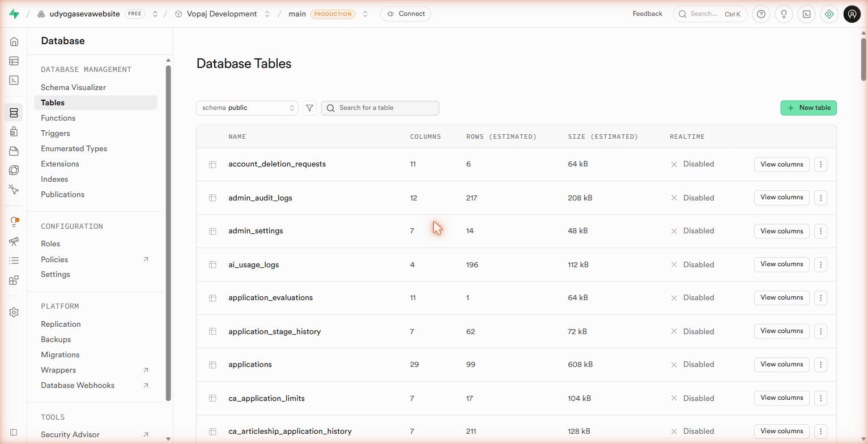
Task: Open the help question mark icon
Action: coord(761,14)
